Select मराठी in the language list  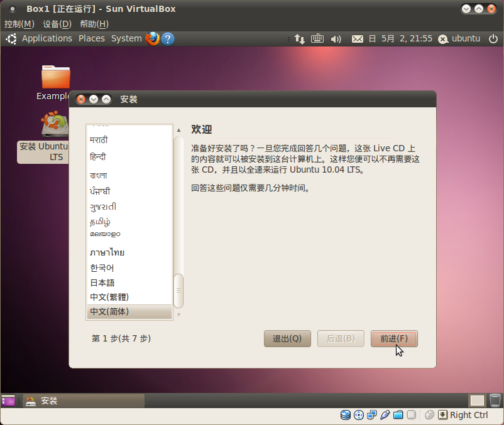tap(129, 140)
